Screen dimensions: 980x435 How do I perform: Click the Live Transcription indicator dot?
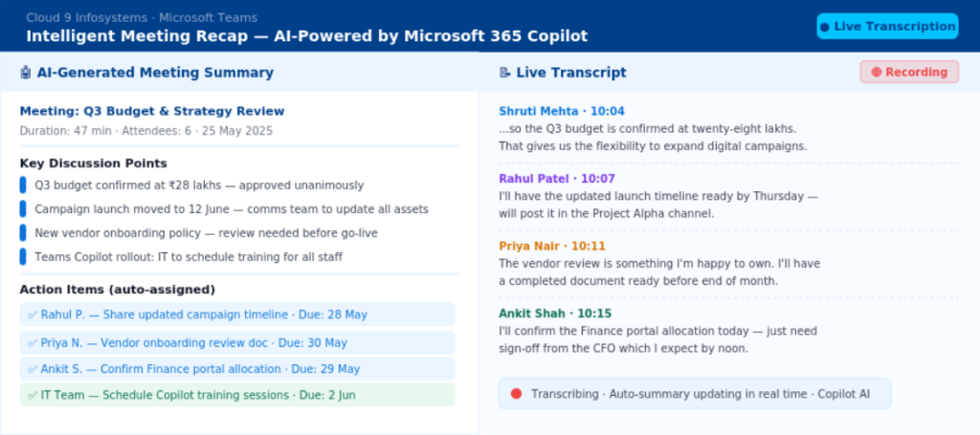click(824, 27)
